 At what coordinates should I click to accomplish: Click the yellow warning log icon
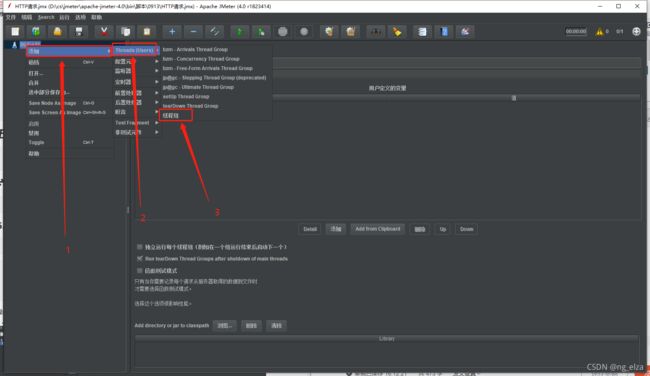coord(599,32)
